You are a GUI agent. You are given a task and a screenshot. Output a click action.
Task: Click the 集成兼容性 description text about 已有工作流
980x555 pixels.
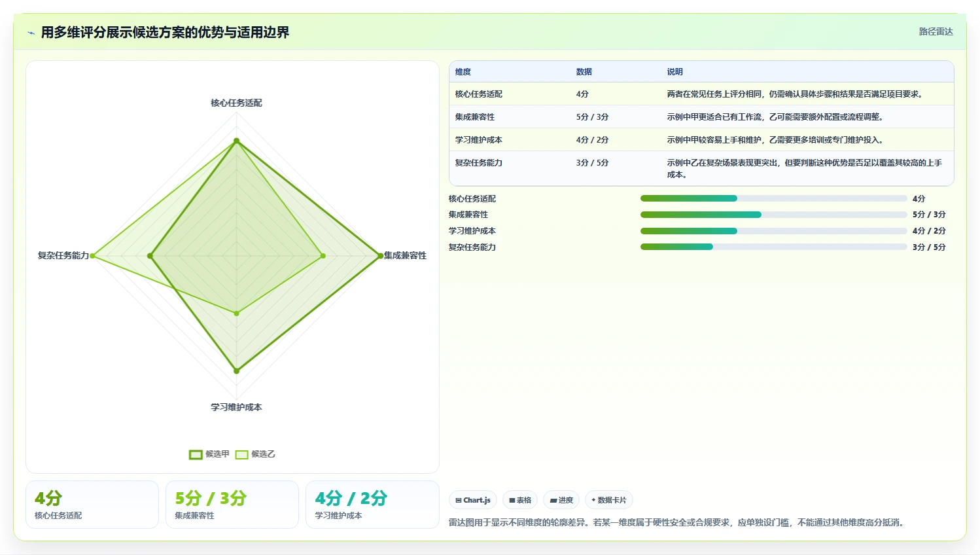point(776,117)
